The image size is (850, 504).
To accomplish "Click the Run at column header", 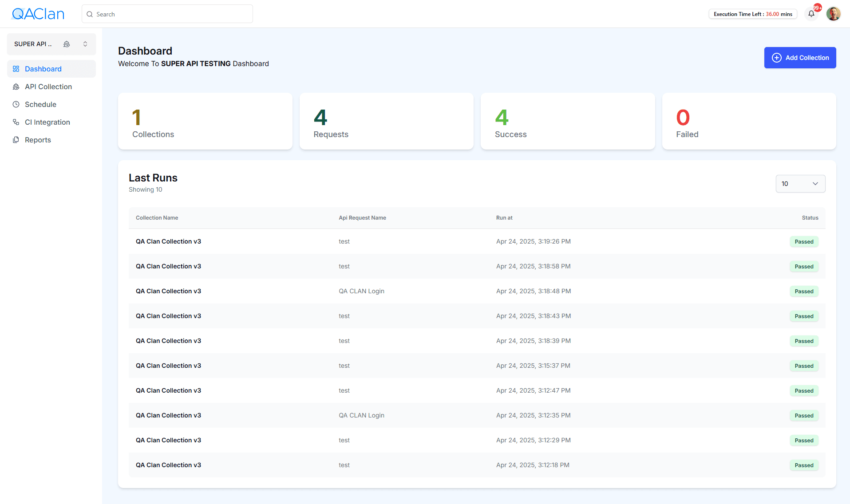I will point(504,218).
